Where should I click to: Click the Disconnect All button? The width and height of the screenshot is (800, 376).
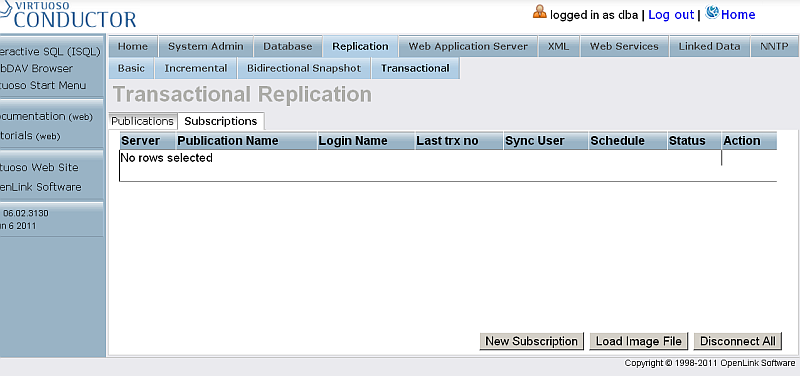[x=738, y=341]
